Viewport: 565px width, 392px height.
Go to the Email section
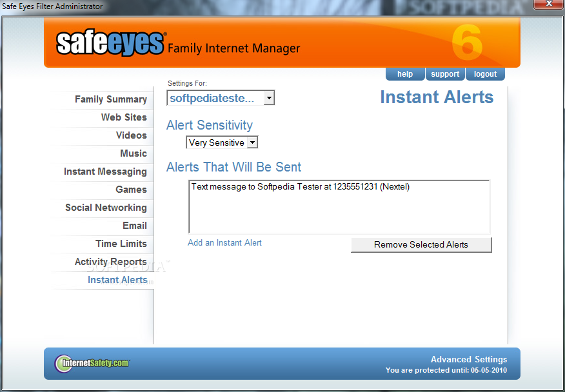click(134, 226)
